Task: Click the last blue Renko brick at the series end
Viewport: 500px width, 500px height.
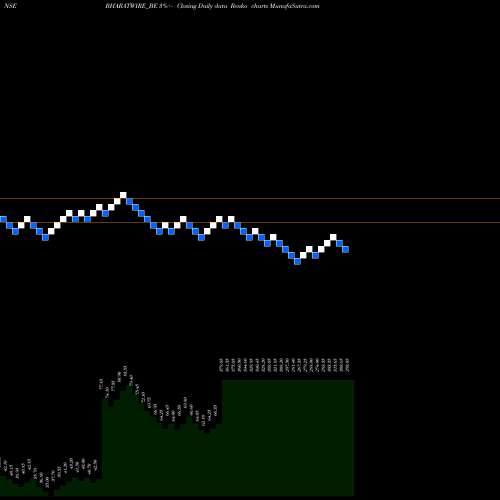Action: (x=345, y=249)
